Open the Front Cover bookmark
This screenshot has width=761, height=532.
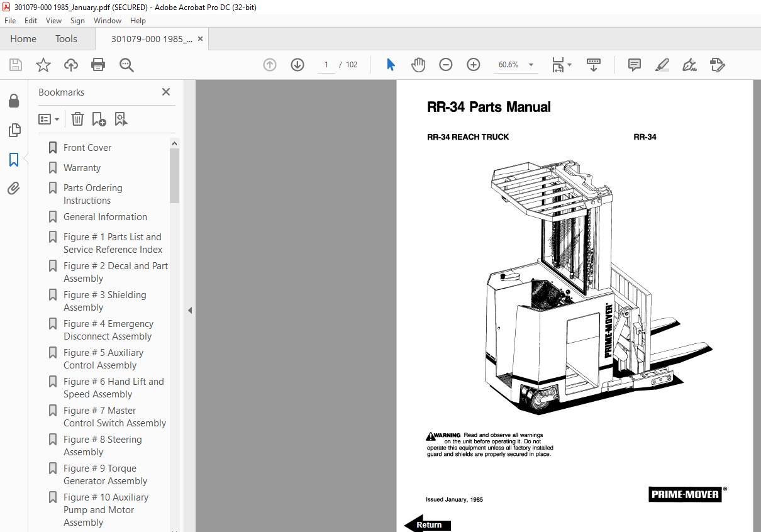point(87,148)
